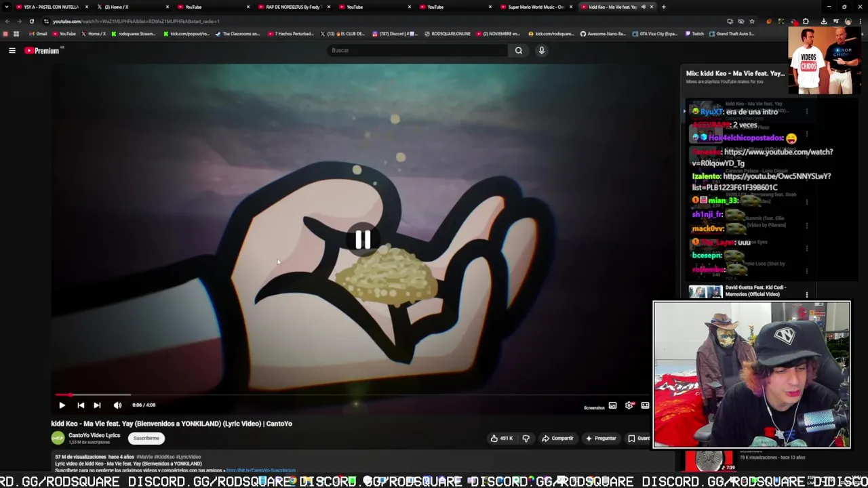Viewport: 868px width, 488px height.
Task: Open browser downloads
Action: 824,21
